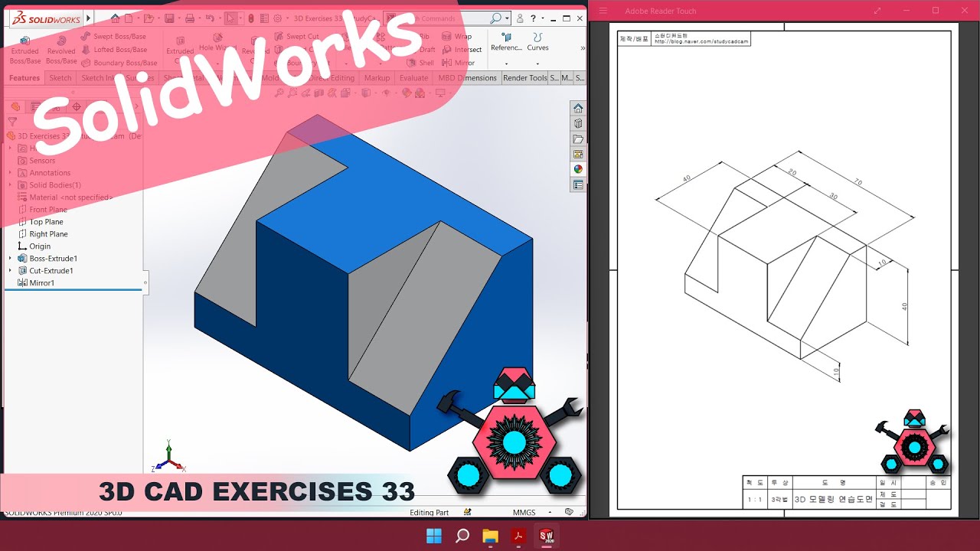Expand the CommandManager overflow chevron
The image size is (980, 551).
coord(583,47)
